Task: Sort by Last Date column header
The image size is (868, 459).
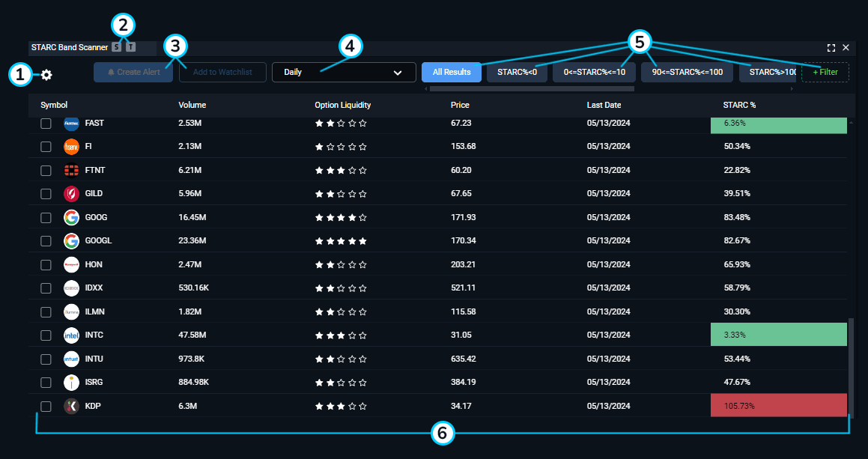Action: (604, 105)
